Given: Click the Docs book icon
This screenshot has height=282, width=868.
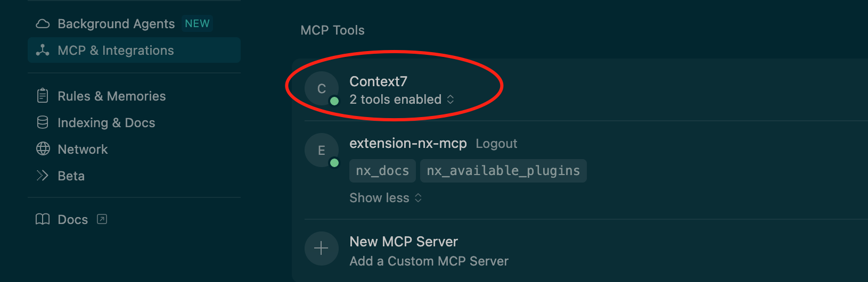Looking at the screenshot, I should [x=43, y=219].
